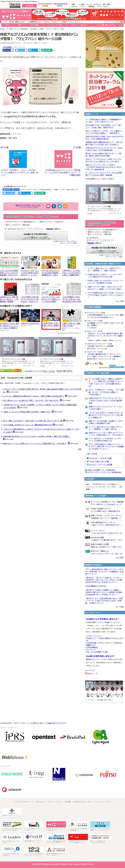Toggle the agreement checkbox in sidebar newsletter form
The image size is (125, 868).
pyautogui.click(x=87, y=243)
